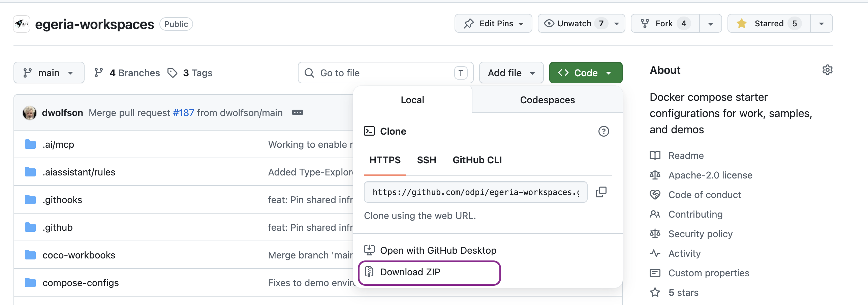The height and width of the screenshot is (305, 868).
Task: Switch to the Codespaces tab
Action: click(x=547, y=100)
